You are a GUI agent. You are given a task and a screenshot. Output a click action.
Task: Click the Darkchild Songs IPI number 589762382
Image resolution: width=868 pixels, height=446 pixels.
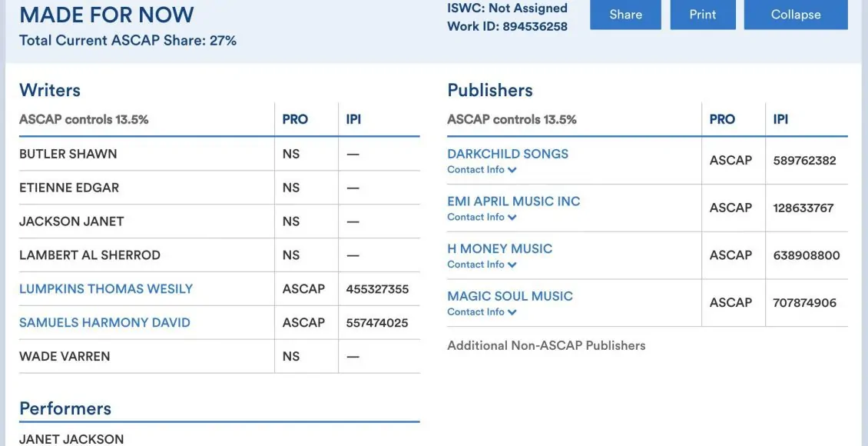pos(804,161)
